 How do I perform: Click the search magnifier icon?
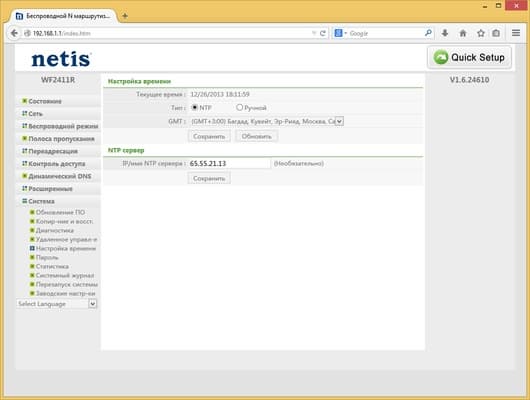click(428, 33)
